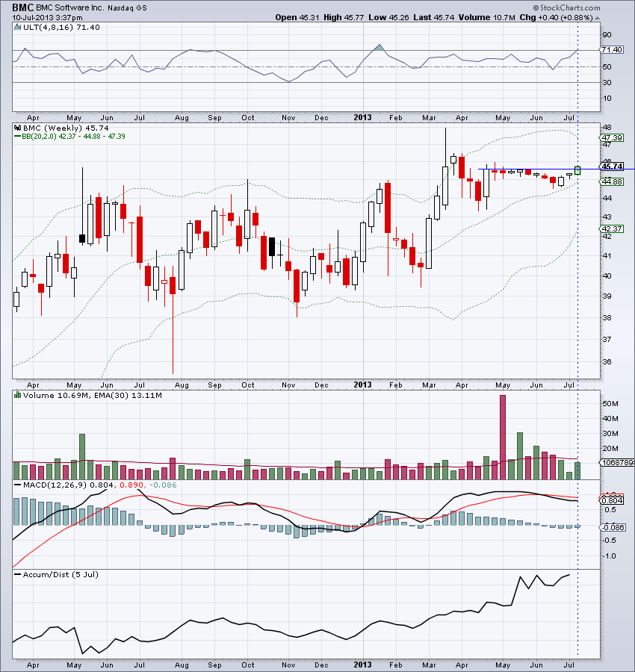Click the '10-Jul-2013 3:37pm' timestamp
Image resolution: width=635 pixels, height=672 pixels.
pos(47,18)
